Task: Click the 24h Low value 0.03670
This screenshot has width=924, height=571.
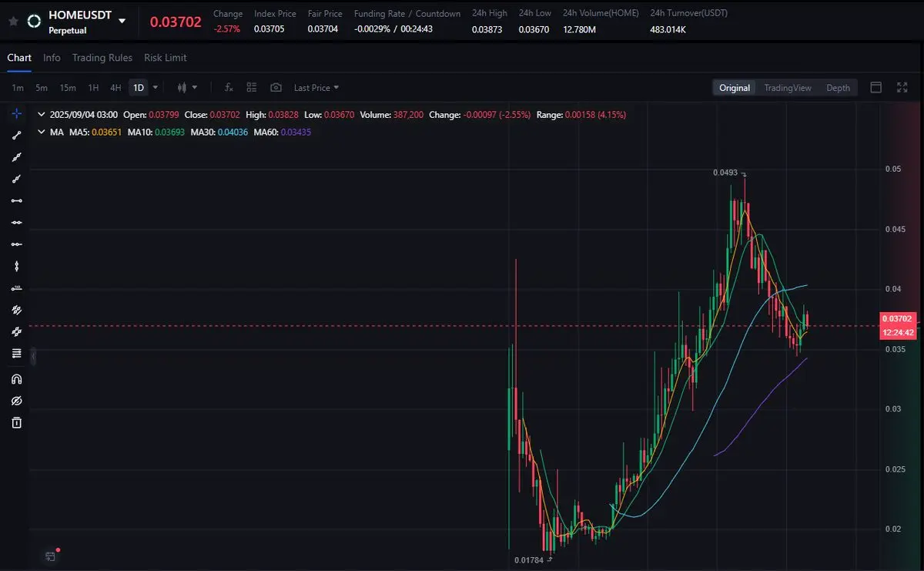Action: [x=534, y=29]
